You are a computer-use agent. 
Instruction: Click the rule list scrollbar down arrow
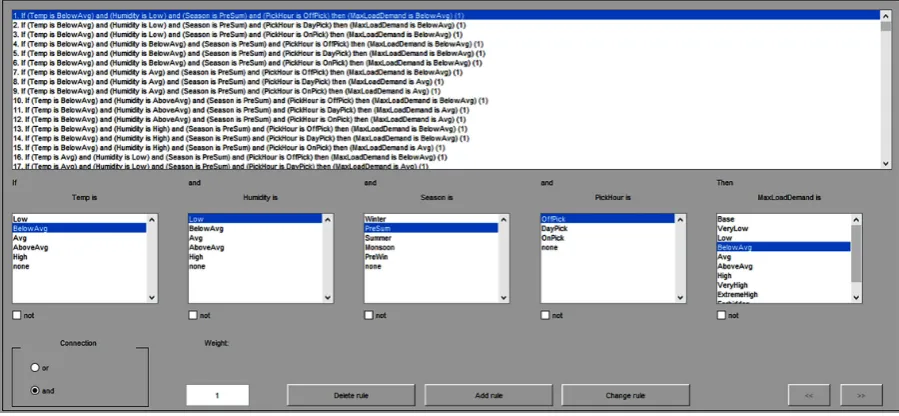[x=887, y=164]
